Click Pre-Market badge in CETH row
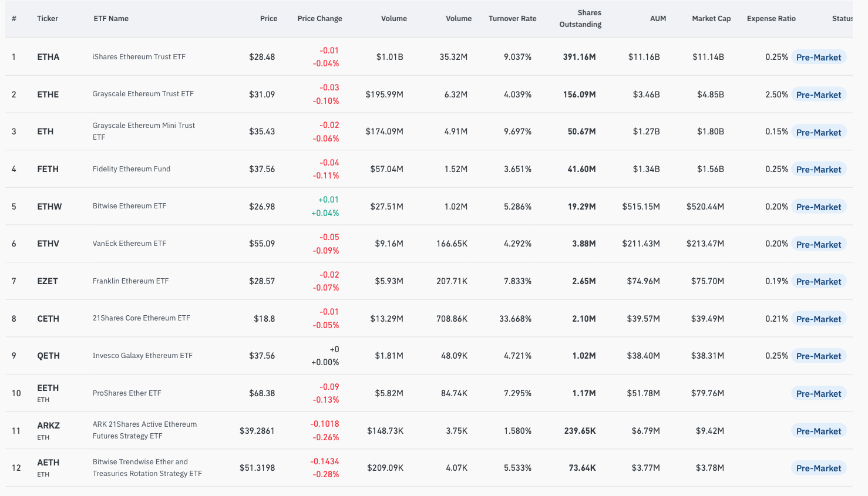 [819, 319]
